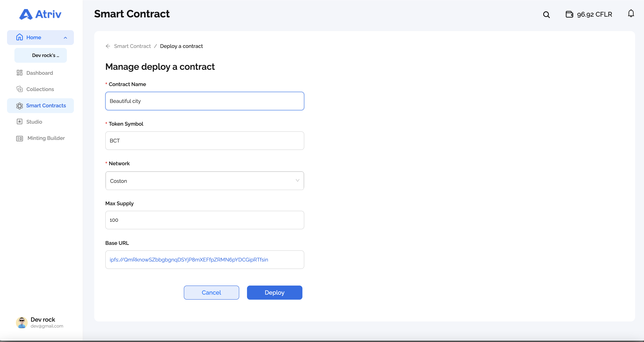Collapse the Home menu chevron
644x342 pixels.
tap(66, 38)
